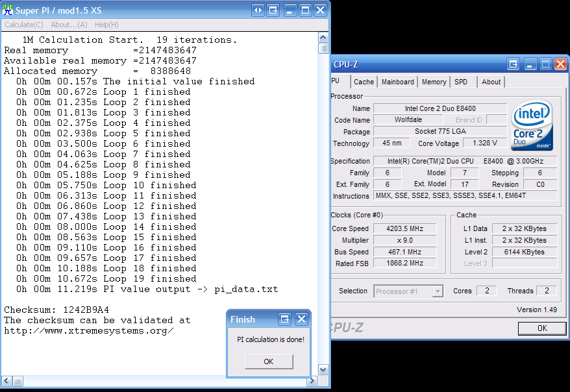Open the Help(H) menu
The height and width of the screenshot is (392, 570).
(106, 25)
